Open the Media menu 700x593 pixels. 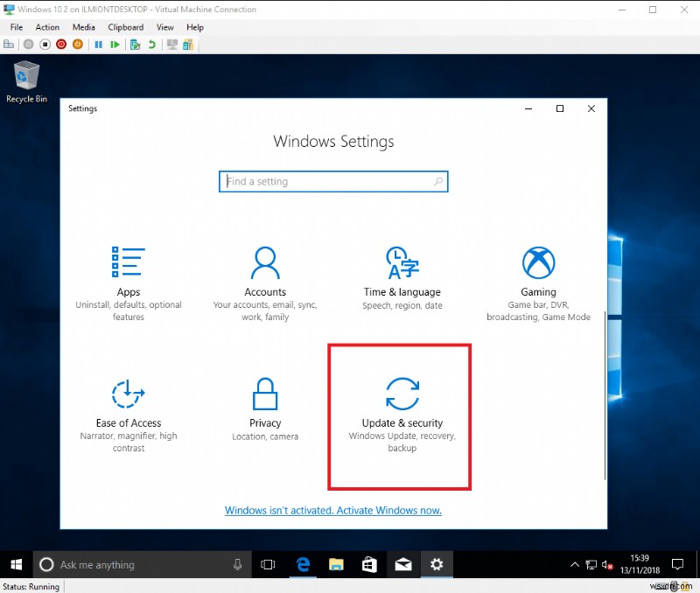coord(83,27)
